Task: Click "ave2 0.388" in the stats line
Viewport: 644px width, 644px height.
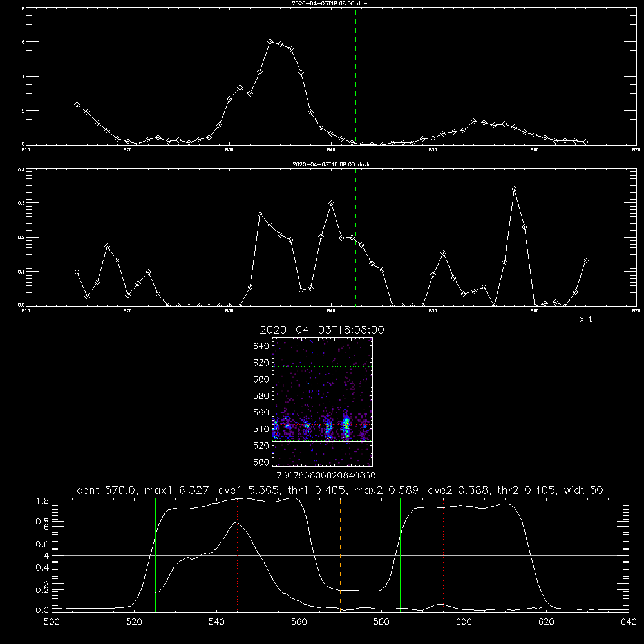Action: click(459, 490)
